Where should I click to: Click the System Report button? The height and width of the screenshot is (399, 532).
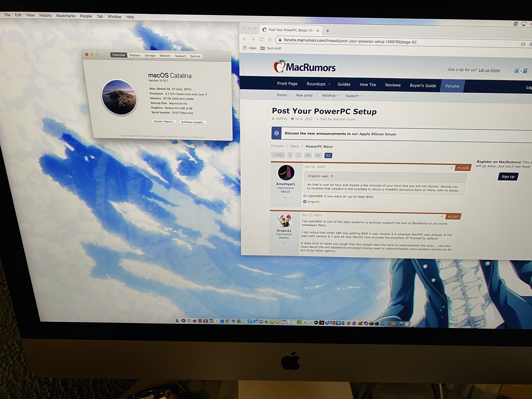[x=164, y=122]
